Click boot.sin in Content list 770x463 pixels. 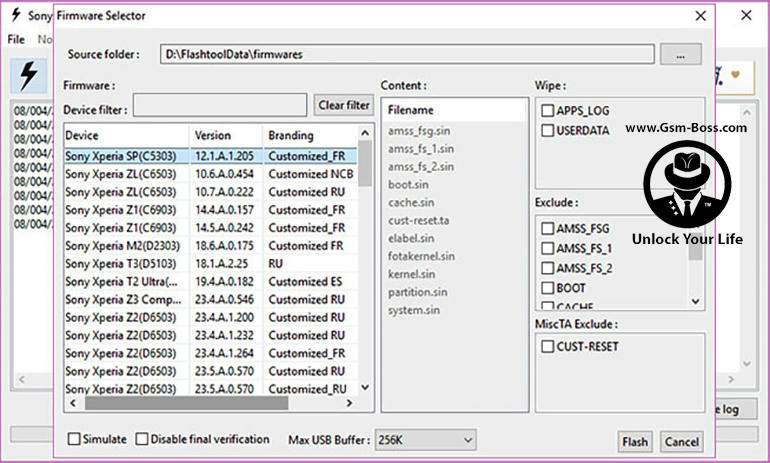[x=408, y=185]
